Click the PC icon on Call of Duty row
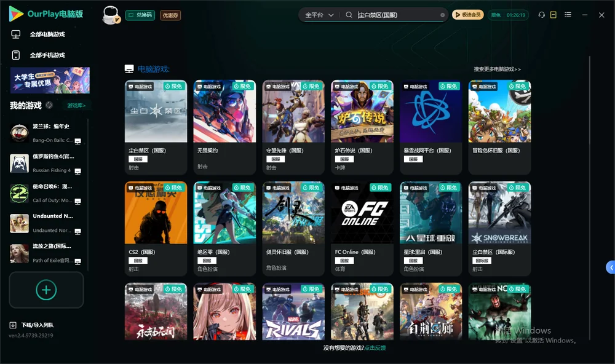This screenshot has width=615, height=364. (77, 201)
